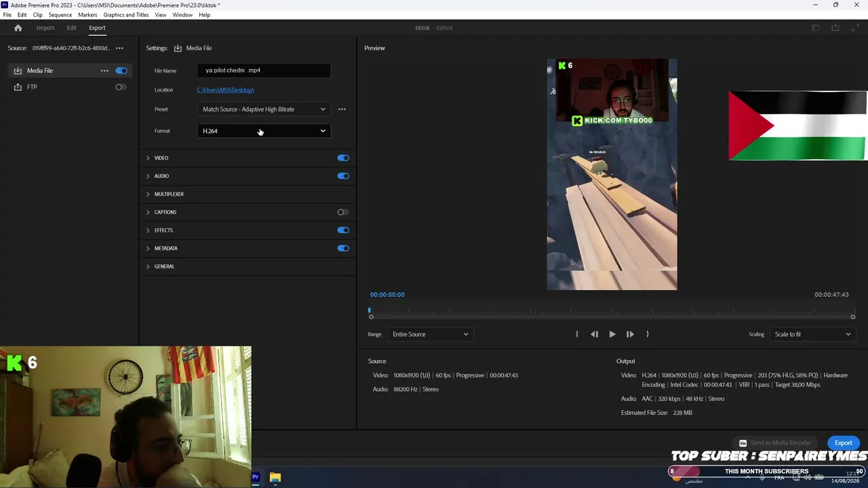Open the Range Entire Source dropdown
Viewport: 868px width, 488px height.
(x=429, y=334)
